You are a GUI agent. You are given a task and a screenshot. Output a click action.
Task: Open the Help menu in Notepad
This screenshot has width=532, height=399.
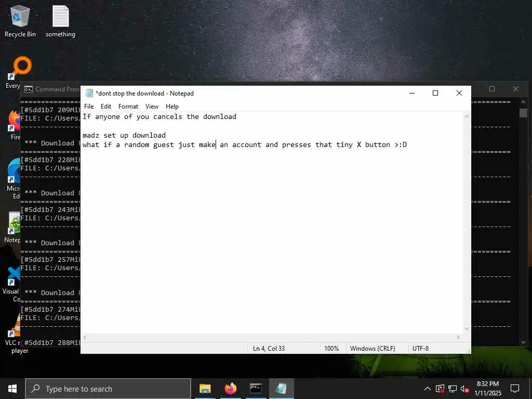click(x=172, y=107)
